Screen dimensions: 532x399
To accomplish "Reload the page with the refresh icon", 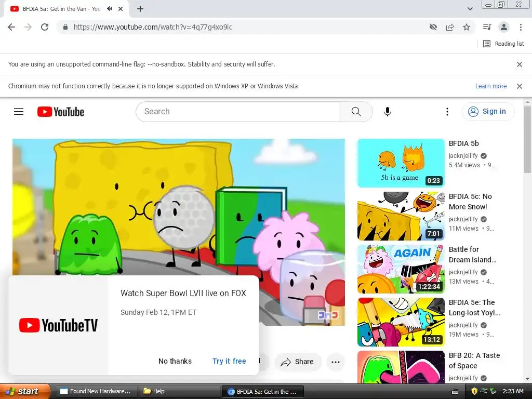I will [x=45, y=27].
